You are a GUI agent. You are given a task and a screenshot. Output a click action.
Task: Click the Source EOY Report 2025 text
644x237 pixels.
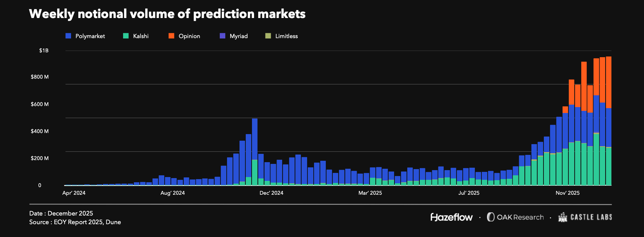(x=75, y=222)
